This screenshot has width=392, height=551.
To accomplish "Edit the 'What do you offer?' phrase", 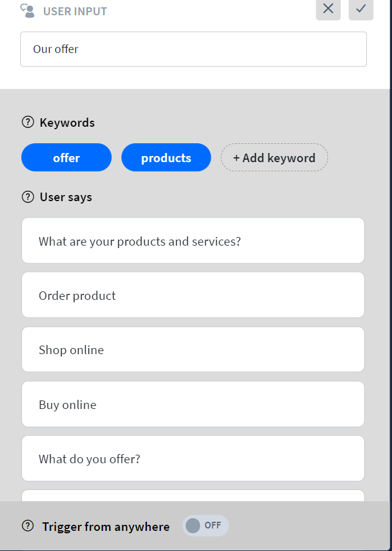I will coord(193,458).
